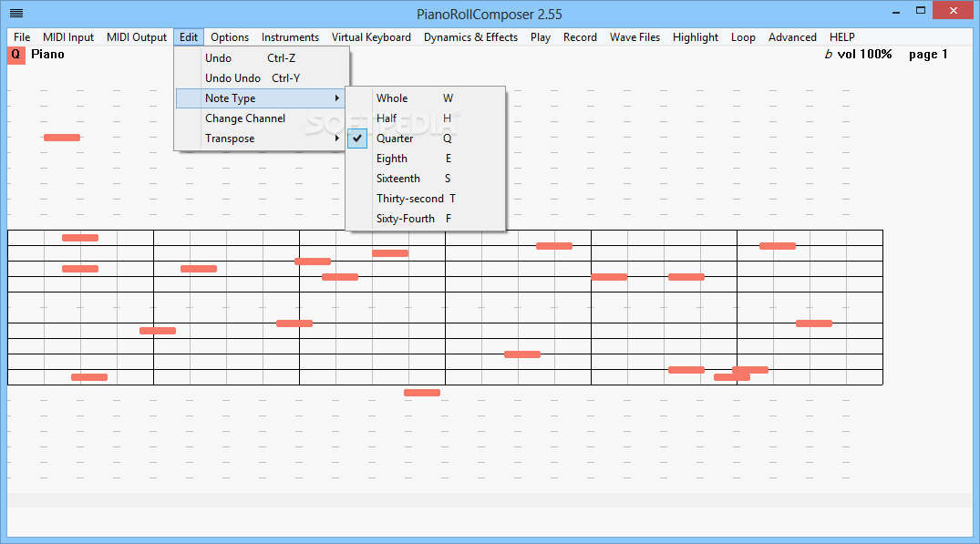The width and height of the screenshot is (980, 544).
Task: Select Sixty-Fourth note type
Action: [x=425, y=218]
